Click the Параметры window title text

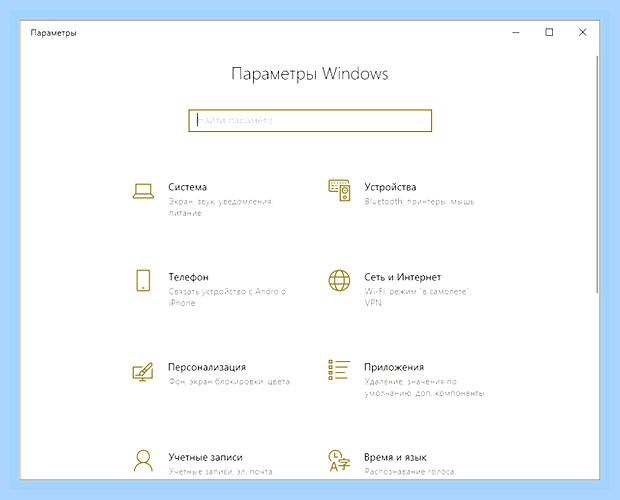[x=53, y=33]
